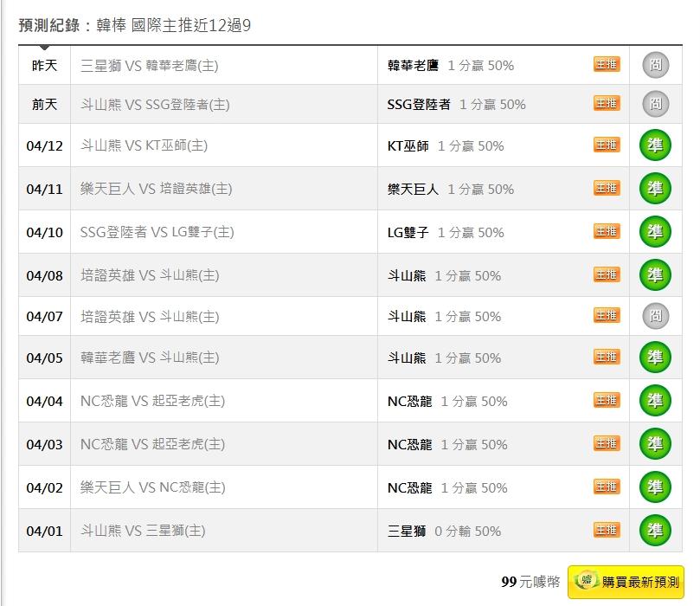Select the 三星獅 prediction on 04/01

pos(407,532)
